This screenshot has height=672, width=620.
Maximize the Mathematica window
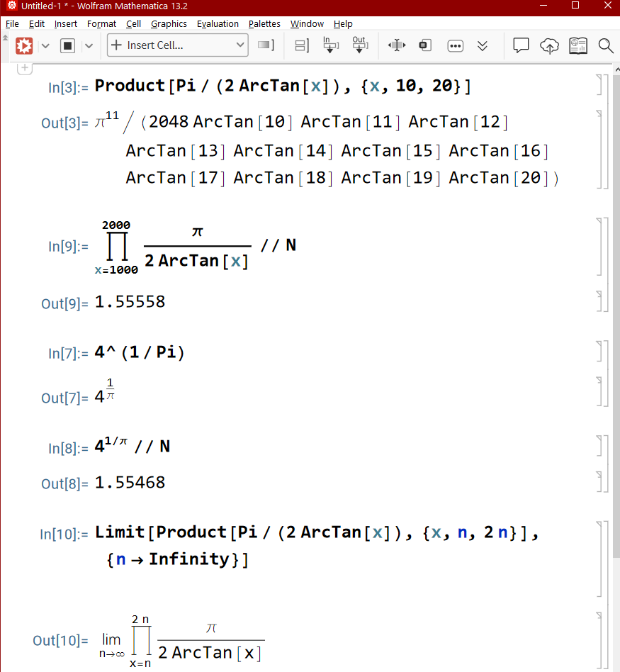pyautogui.click(x=575, y=6)
